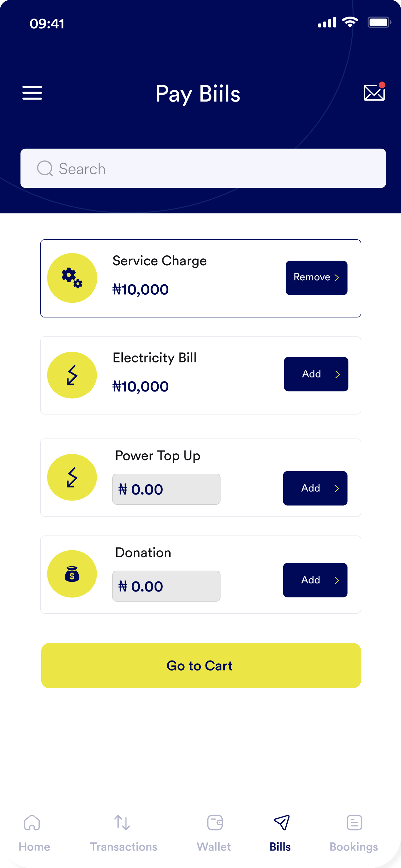Open the mail notifications icon
Image resolution: width=401 pixels, height=868 pixels.
click(374, 92)
